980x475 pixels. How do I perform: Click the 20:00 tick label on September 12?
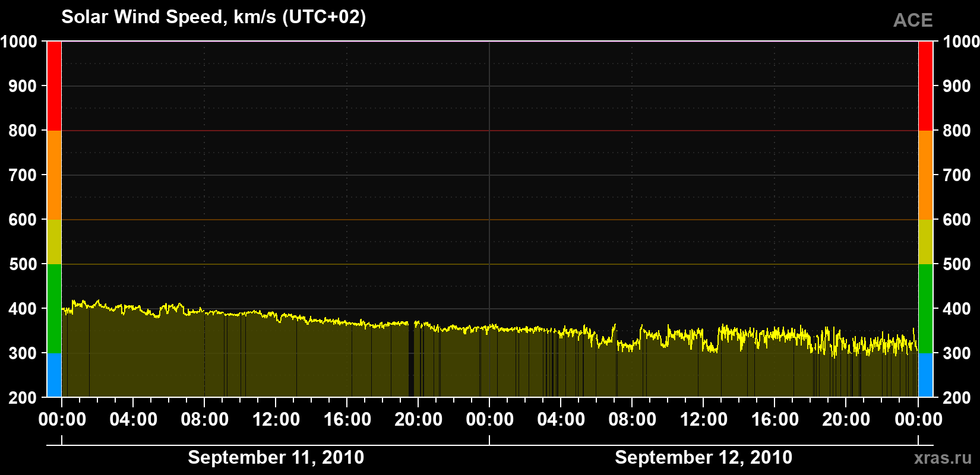[846, 419]
